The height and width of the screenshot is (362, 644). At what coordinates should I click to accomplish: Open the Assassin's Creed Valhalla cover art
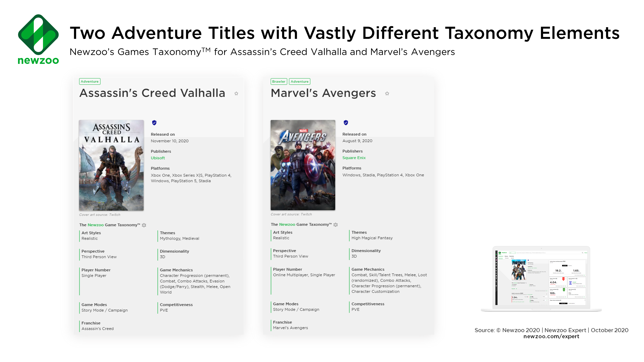click(x=112, y=165)
